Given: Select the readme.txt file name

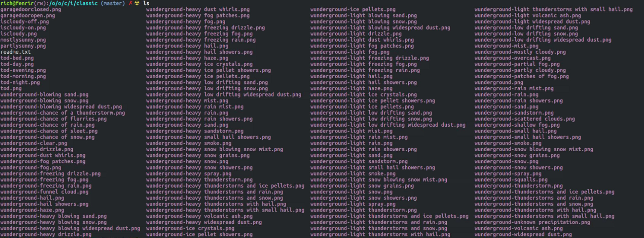Looking at the screenshot, I should pyautogui.click(x=16, y=52).
